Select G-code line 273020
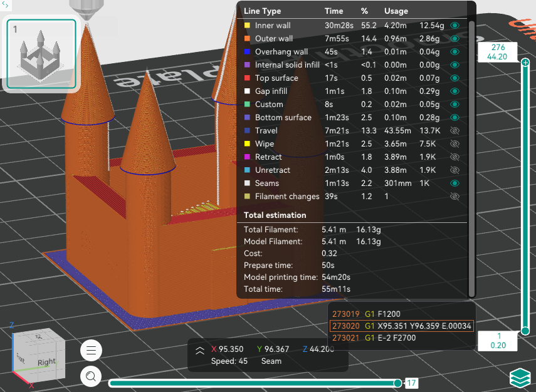 point(401,326)
